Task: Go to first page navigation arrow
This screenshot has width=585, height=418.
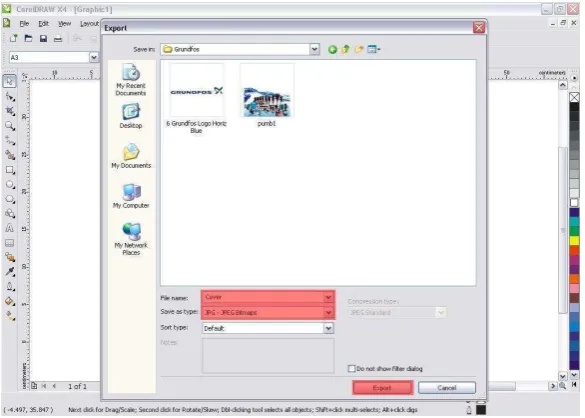Action: pyautogui.click(x=44, y=386)
